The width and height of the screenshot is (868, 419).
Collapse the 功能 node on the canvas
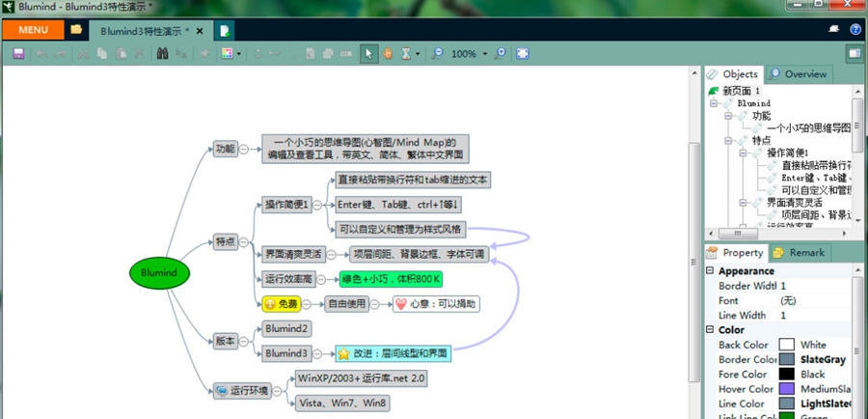(244, 149)
